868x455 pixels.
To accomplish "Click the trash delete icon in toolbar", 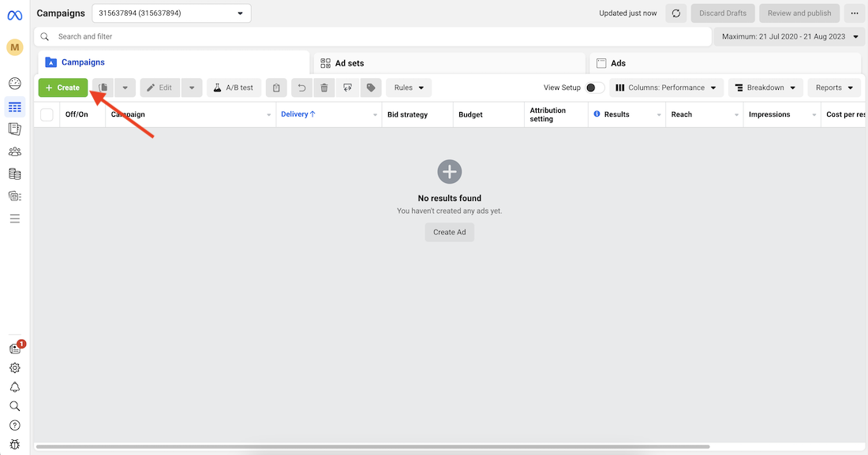I will pos(324,88).
